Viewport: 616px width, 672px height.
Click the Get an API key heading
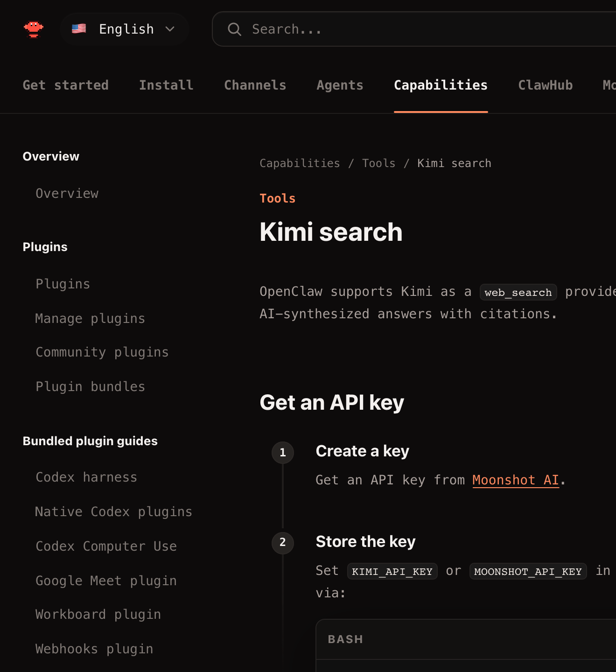[332, 402]
